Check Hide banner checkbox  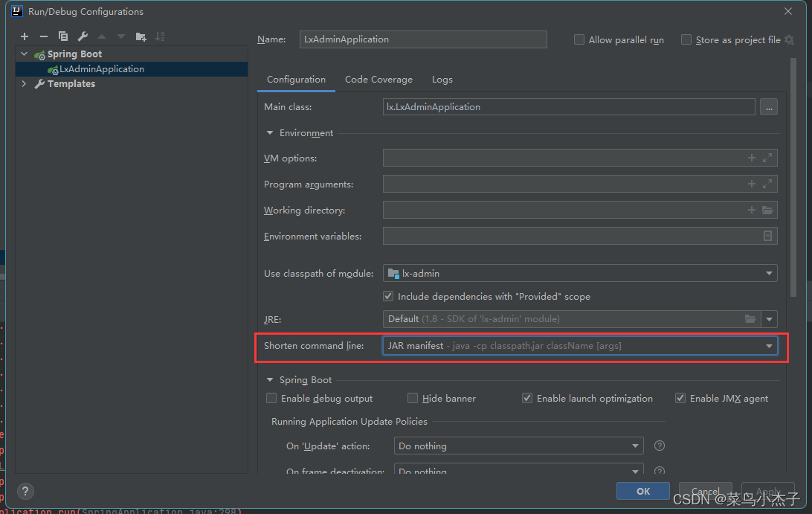(412, 398)
